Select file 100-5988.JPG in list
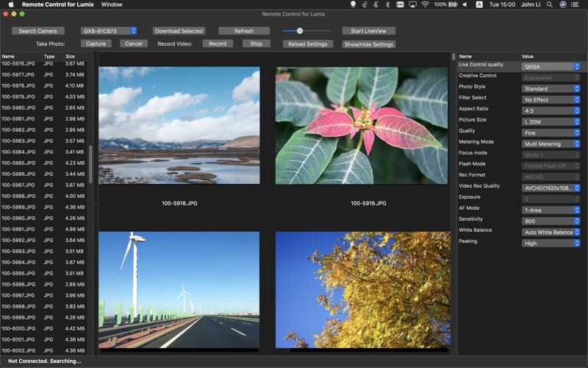The width and height of the screenshot is (588, 368). (43, 196)
